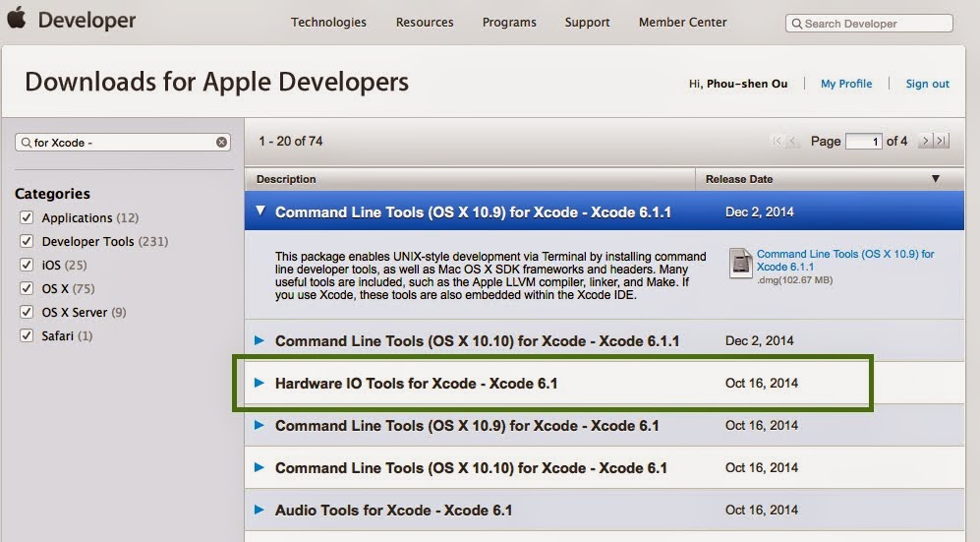Open the My Profile link
This screenshot has height=542, width=980.
[x=846, y=84]
